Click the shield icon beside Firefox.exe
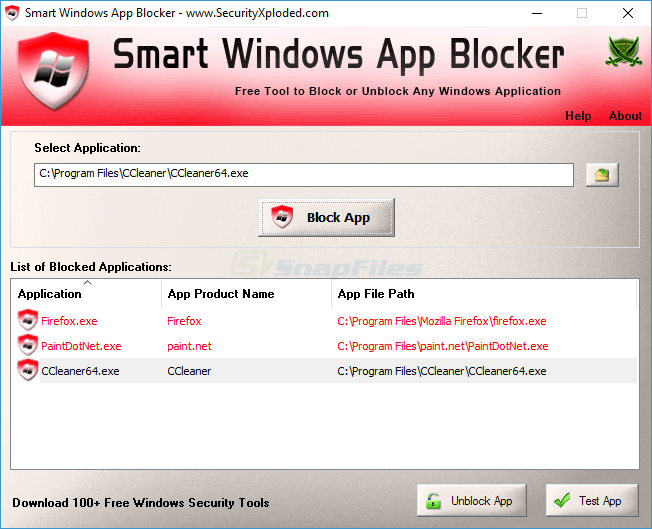This screenshot has width=652, height=529. tap(28, 320)
